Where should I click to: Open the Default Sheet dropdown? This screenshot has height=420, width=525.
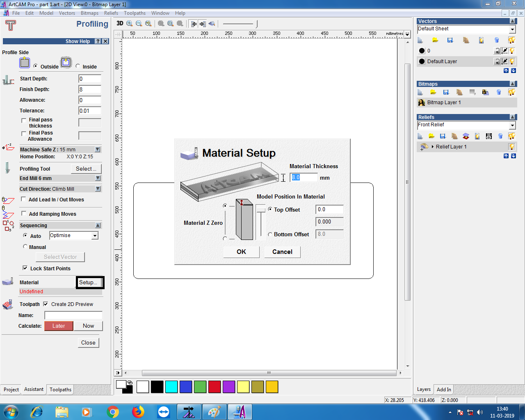512,29
